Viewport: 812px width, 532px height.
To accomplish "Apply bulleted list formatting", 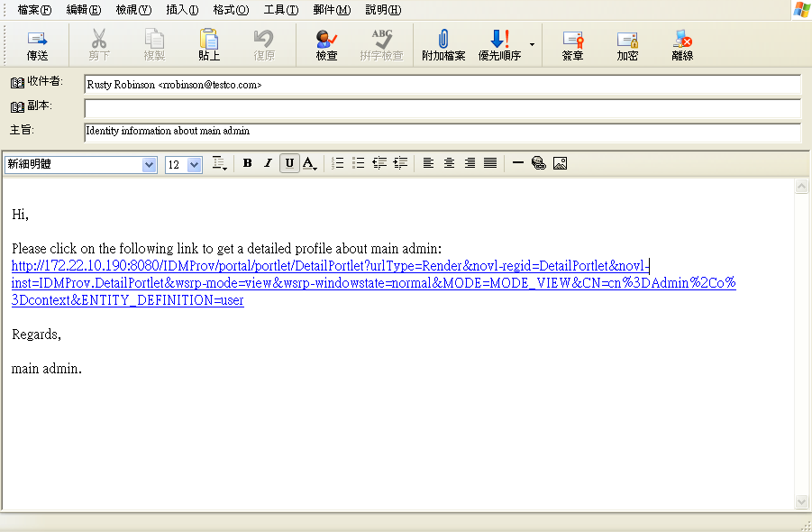I will click(x=358, y=163).
